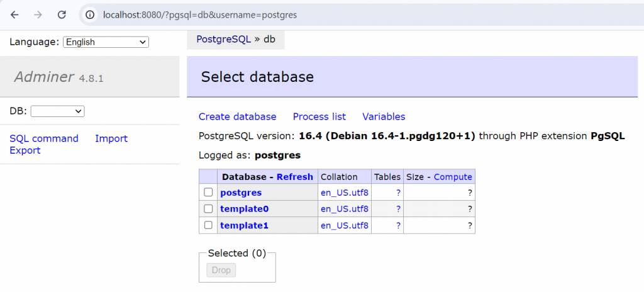Click the Adminer title heading
Image resolution: width=644 pixels, height=292 pixels.
coord(44,77)
